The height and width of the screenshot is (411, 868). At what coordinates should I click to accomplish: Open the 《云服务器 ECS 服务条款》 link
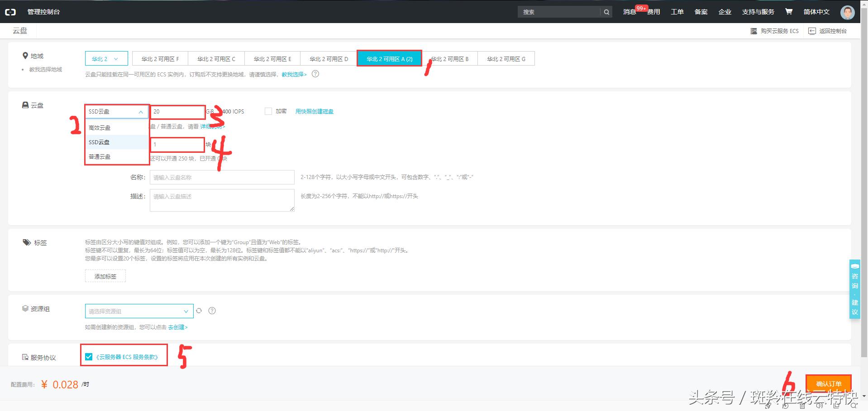pyautogui.click(x=127, y=357)
